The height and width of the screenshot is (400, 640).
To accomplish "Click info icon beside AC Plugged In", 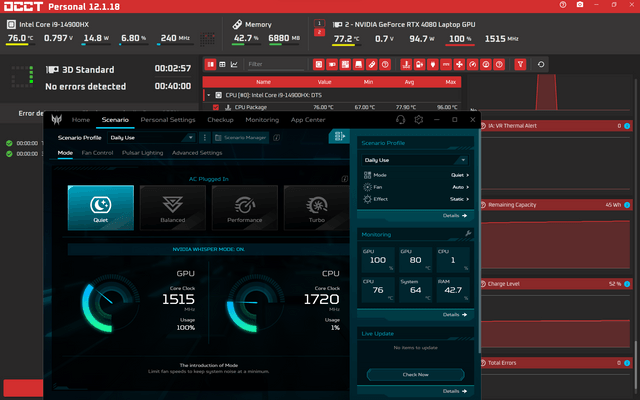I will tap(344, 179).
